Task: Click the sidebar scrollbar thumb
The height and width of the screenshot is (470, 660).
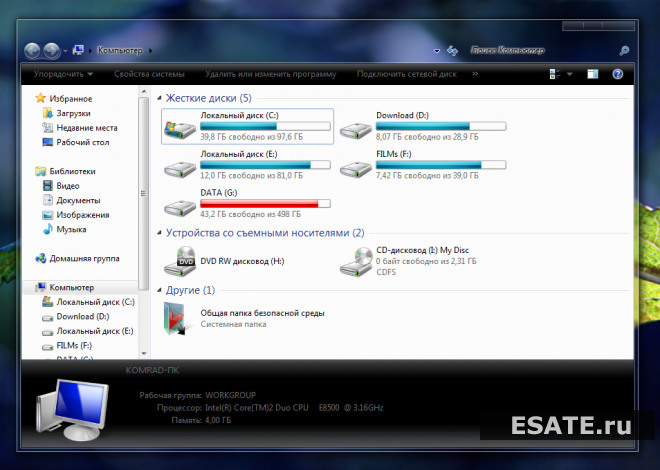Action: click(144, 193)
